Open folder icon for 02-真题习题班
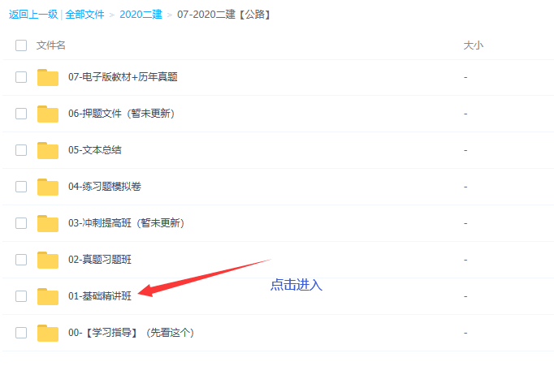 [x=48, y=260]
